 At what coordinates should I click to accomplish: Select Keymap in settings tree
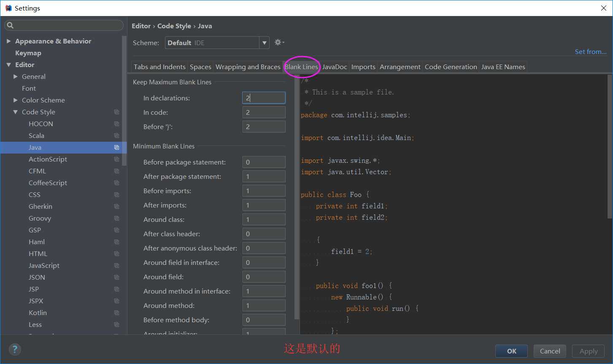[x=28, y=53]
